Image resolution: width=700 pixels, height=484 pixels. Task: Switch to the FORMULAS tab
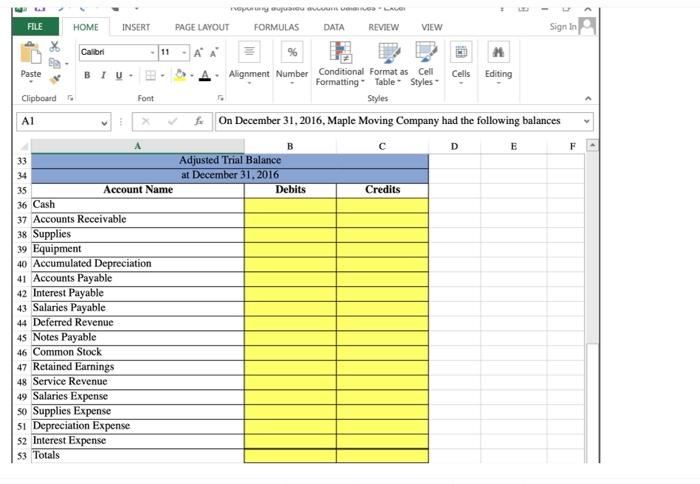pyautogui.click(x=276, y=27)
